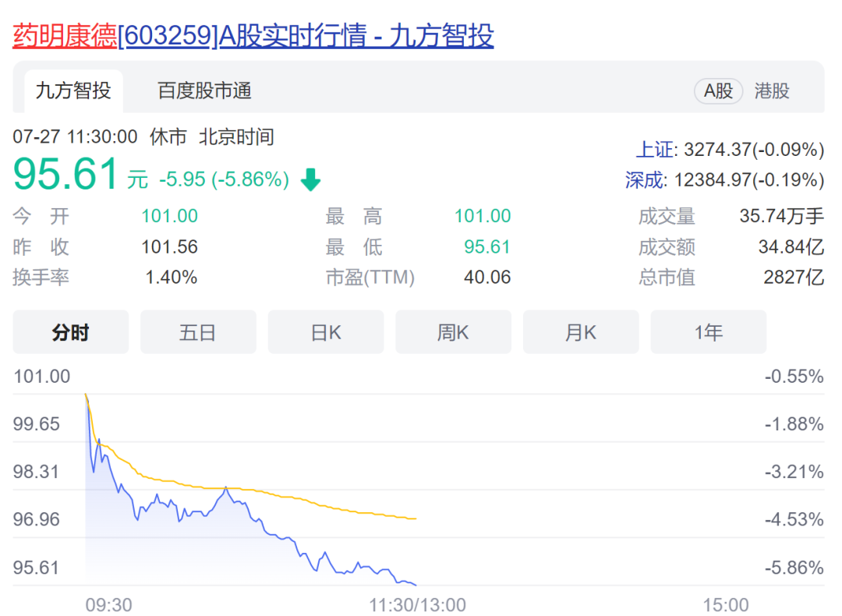Show the 1年 yearly chart
The height and width of the screenshot is (616, 842).
click(x=708, y=331)
